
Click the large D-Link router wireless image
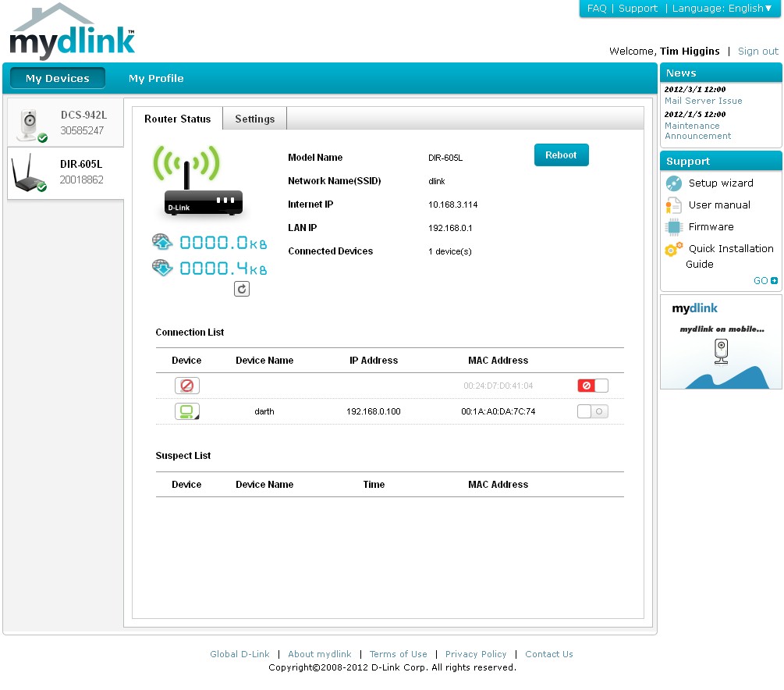[197, 180]
